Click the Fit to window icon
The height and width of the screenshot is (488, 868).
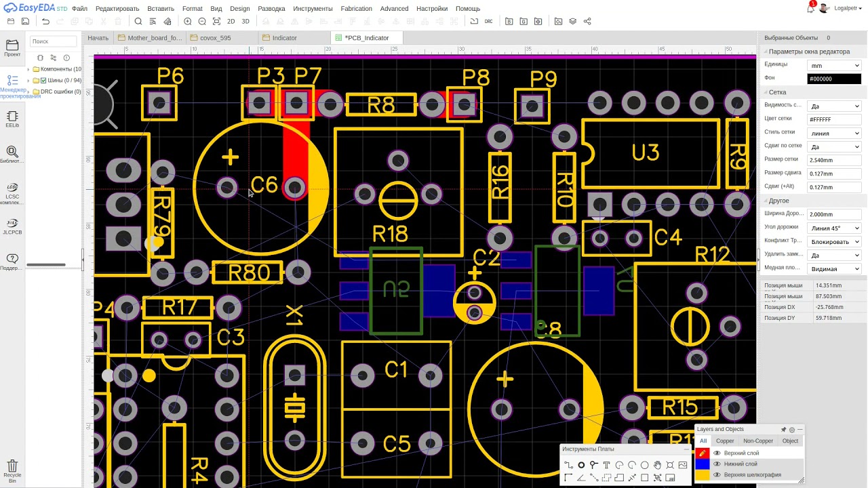click(216, 22)
